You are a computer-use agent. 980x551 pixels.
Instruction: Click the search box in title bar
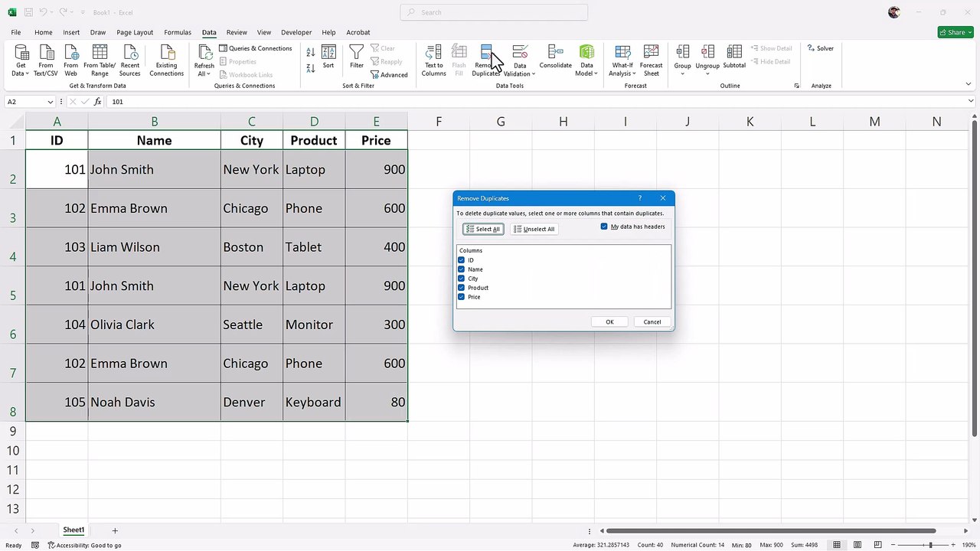(494, 12)
